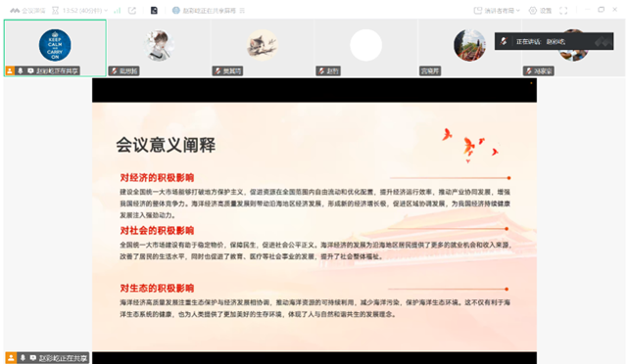Enter full screen mode

pos(563,11)
